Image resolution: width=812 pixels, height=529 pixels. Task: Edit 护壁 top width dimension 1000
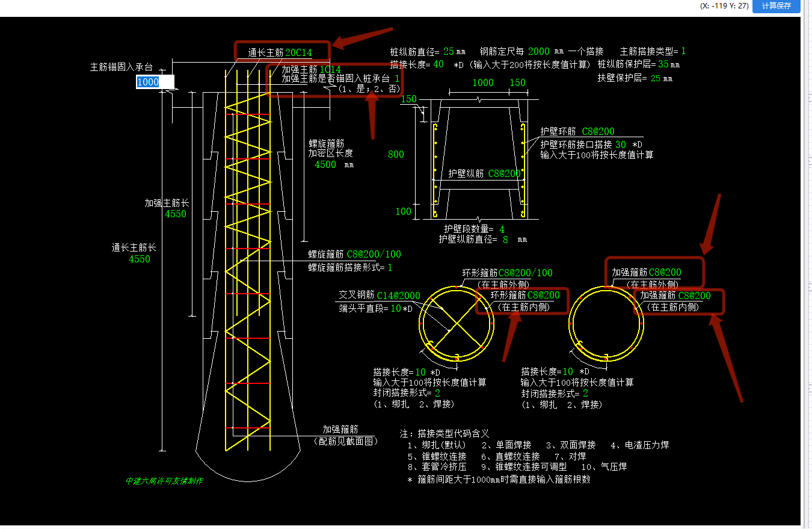pos(482,83)
